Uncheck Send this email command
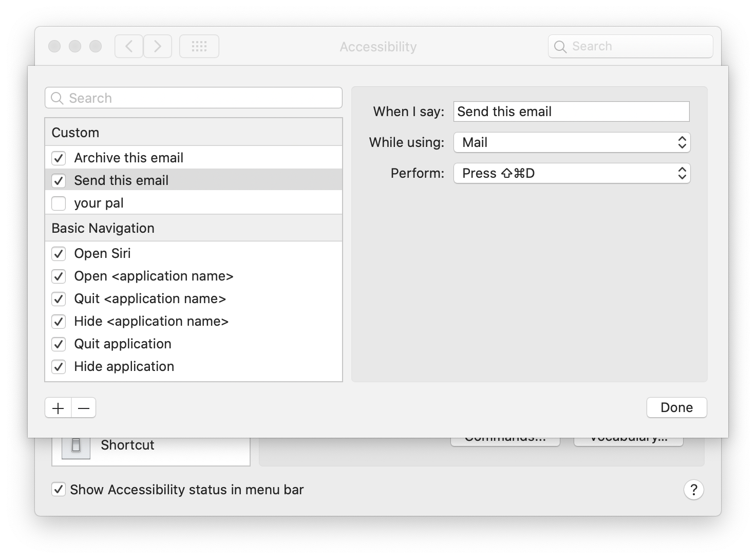Screen dimensions: 756x559 pyautogui.click(x=59, y=181)
